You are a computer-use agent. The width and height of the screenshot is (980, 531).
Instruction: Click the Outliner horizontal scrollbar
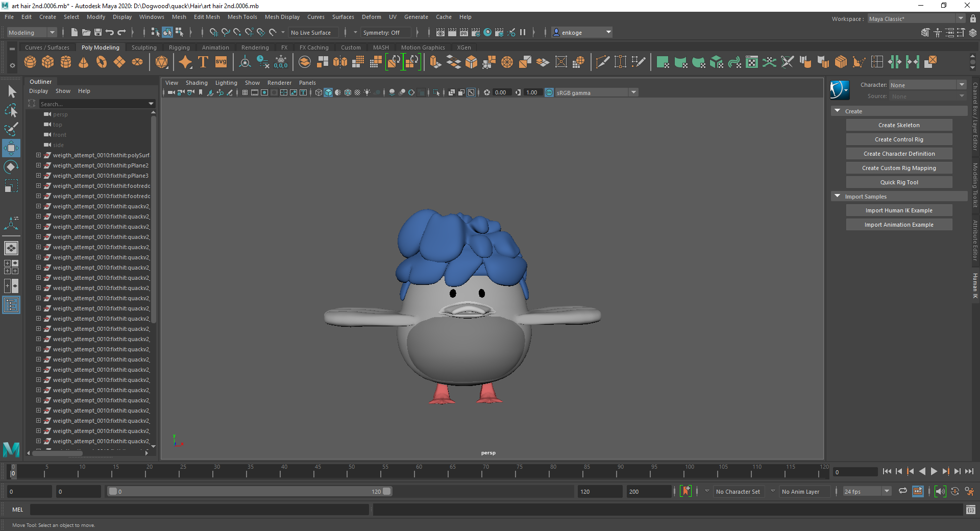point(57,453)
